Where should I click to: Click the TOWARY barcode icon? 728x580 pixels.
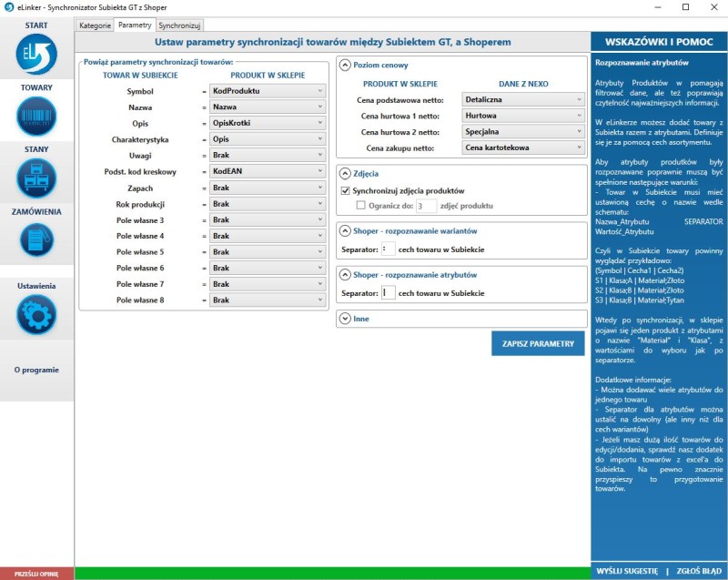coord(36,117)
